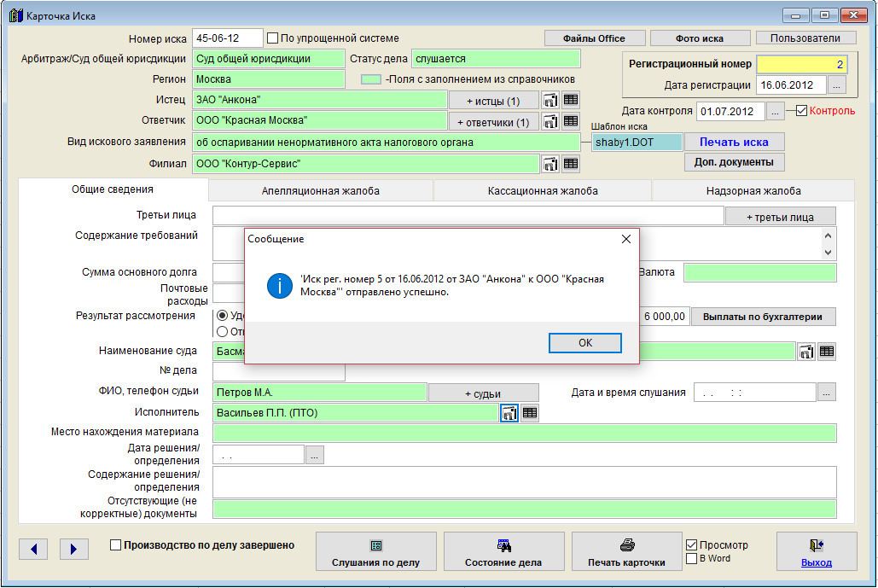The image size is (878, 588).
Task: Toggle По упрощенной системе checkbox
Action: (273, 38)
